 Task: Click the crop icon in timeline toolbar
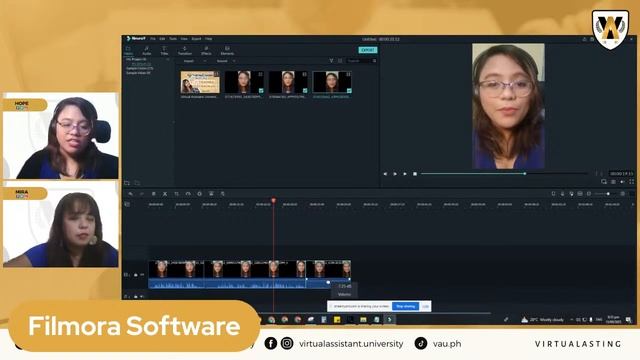pyautogui.click(x=176, y=194)
